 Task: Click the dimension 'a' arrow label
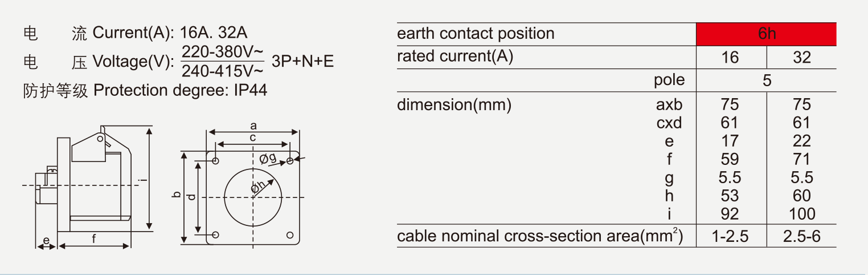click(x=253, y=126)
